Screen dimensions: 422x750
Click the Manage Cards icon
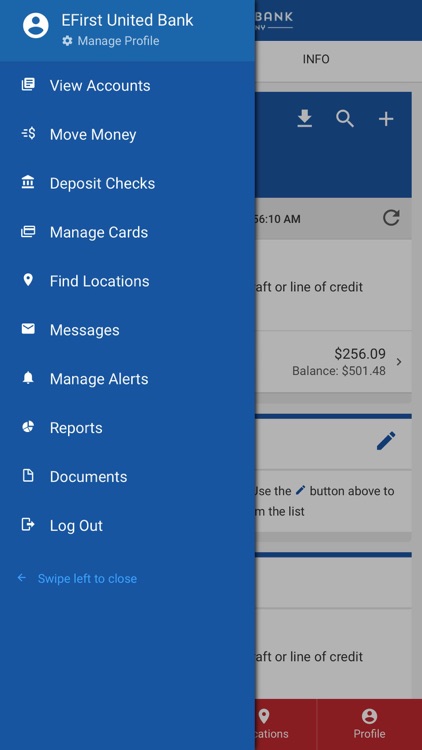coord(28,232)
